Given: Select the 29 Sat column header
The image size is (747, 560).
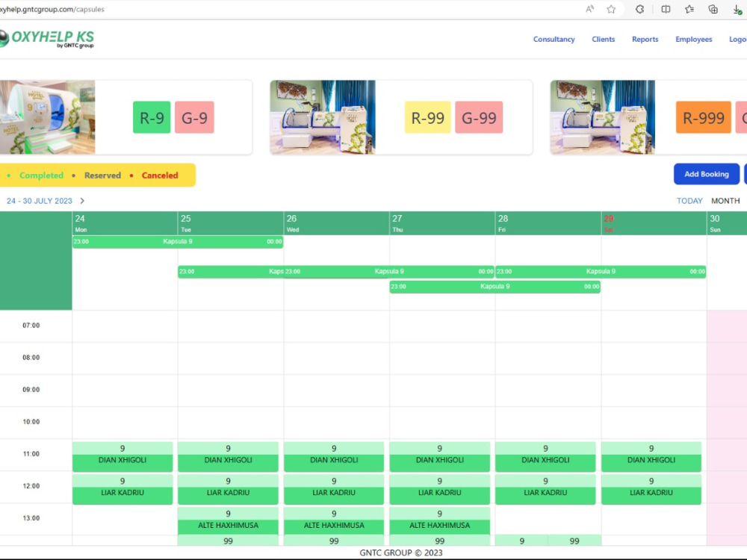Looking at the screenshot, I should [x=654, y=223].
